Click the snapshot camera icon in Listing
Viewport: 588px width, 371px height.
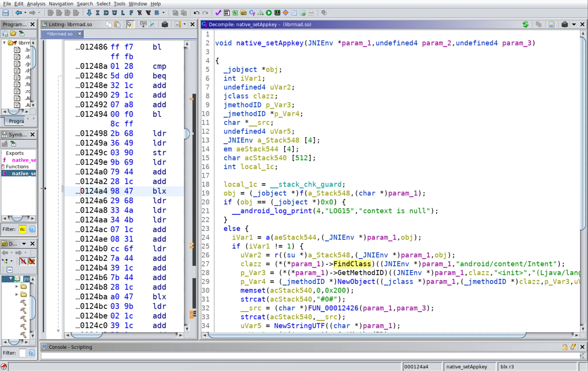(165, 24)
